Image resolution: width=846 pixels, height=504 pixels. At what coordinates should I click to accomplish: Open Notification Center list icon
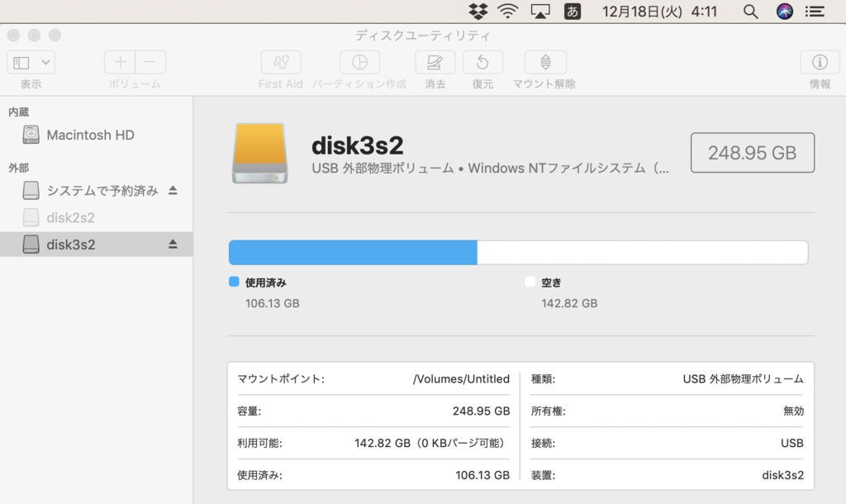tap(815, 12)
